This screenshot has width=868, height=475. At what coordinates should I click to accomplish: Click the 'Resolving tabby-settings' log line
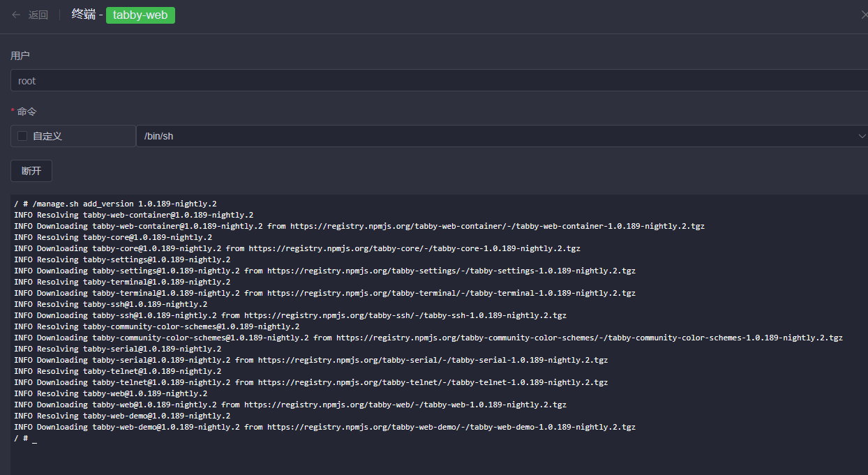pyautogui.click(x=122, y=259)
